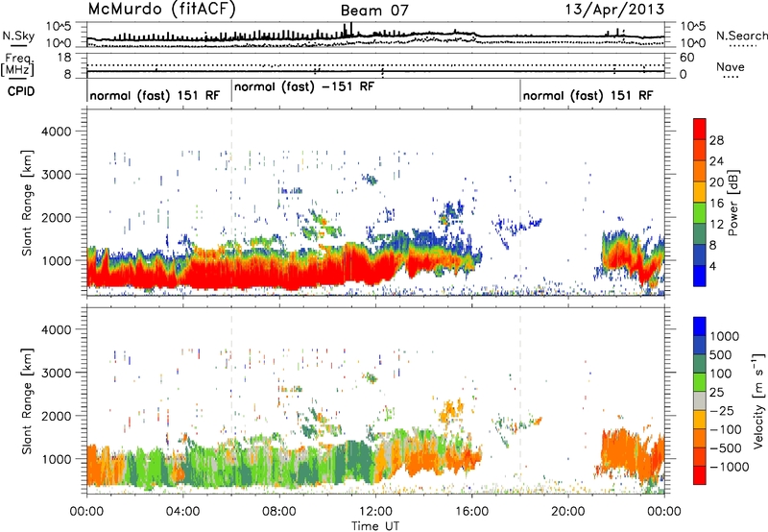Pick the bright blue top Velocity colorbar segment
The width and height of the screenshot is (768, 532).
(700, 326)
